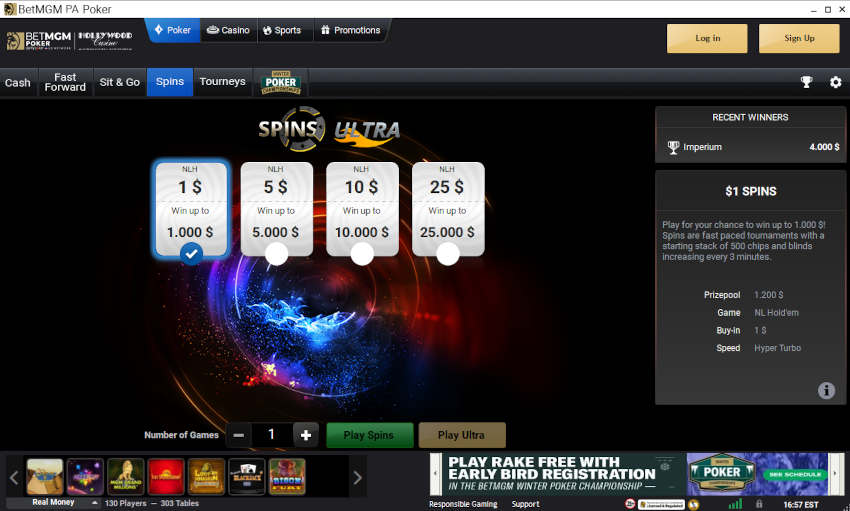Click the trophy icon beside Imperium

(x=673, y=147)
